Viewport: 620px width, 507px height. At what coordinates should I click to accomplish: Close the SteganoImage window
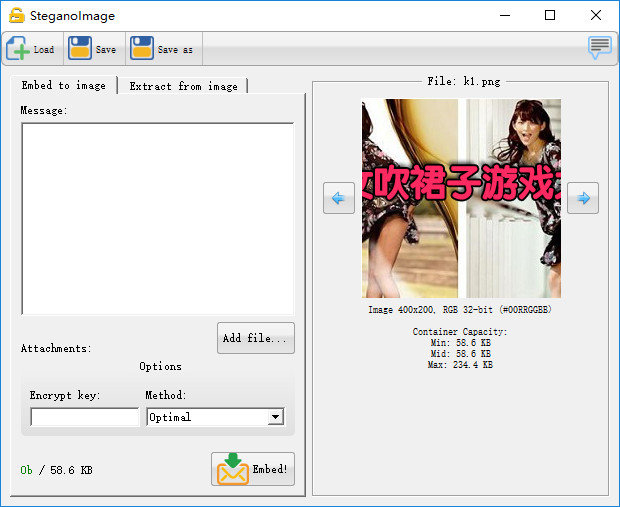point(595,15)
